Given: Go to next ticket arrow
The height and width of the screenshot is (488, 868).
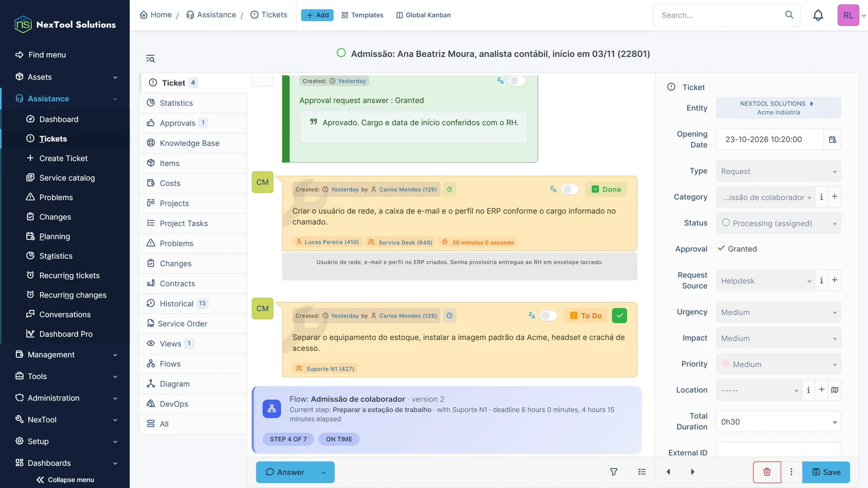Looking at the screenshot, I should tap(693, 472).
